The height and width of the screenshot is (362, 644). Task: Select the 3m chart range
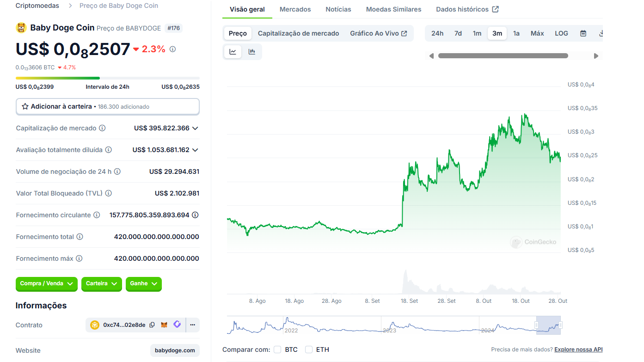(497, 33)
